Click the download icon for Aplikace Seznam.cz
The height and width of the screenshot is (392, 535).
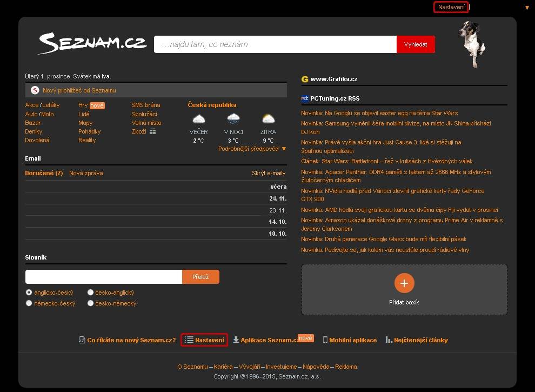[236, 340]
